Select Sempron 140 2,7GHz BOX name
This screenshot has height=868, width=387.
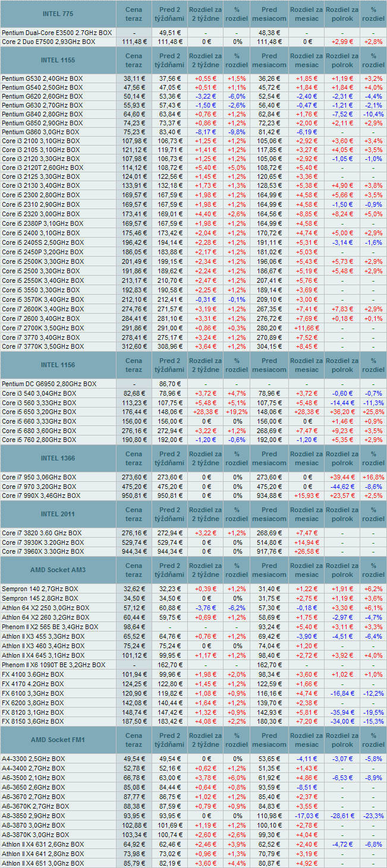point(40,589)
